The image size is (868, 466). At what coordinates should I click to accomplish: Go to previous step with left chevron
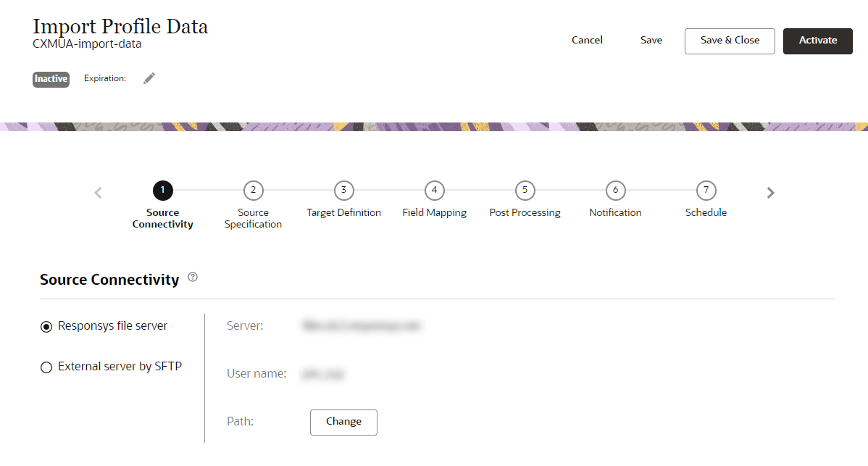[98, 193]
